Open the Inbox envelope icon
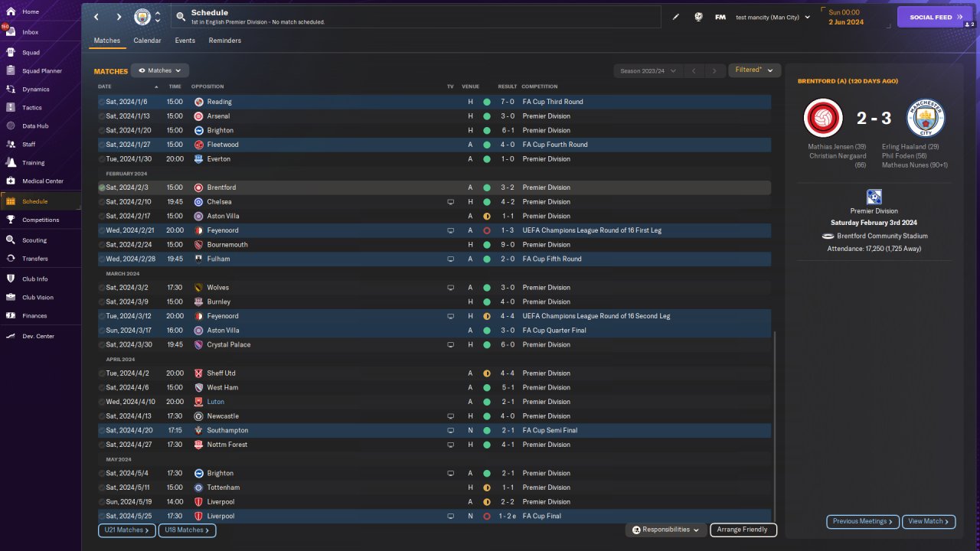Image resolution: width=980 pixels, height=551 pixels. coord(11,32)
